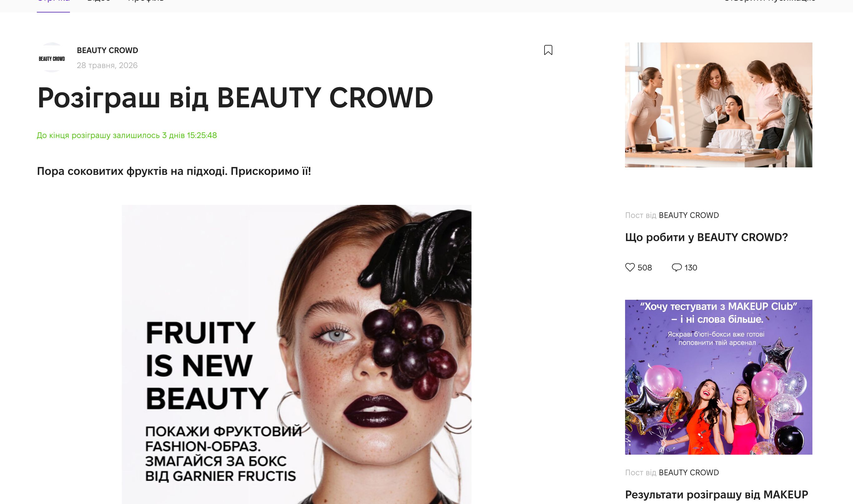Screen dimensions: 853x504
Task: Select the 'Пора соковитих фруктів' intro line
Action: pyautogui.click(x=174, y=171)
